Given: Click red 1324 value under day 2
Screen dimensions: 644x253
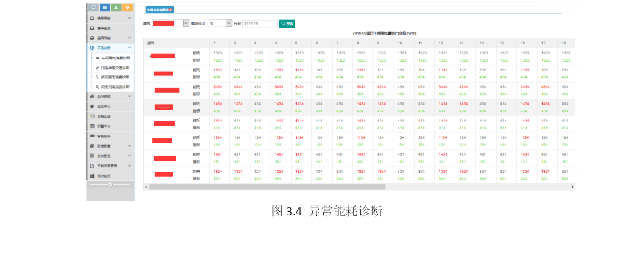Looking at the screenshot, I should tap(238, 172).
